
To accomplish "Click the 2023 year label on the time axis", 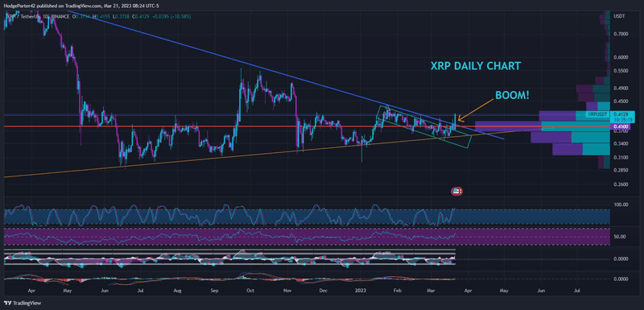I will (360, 291).
